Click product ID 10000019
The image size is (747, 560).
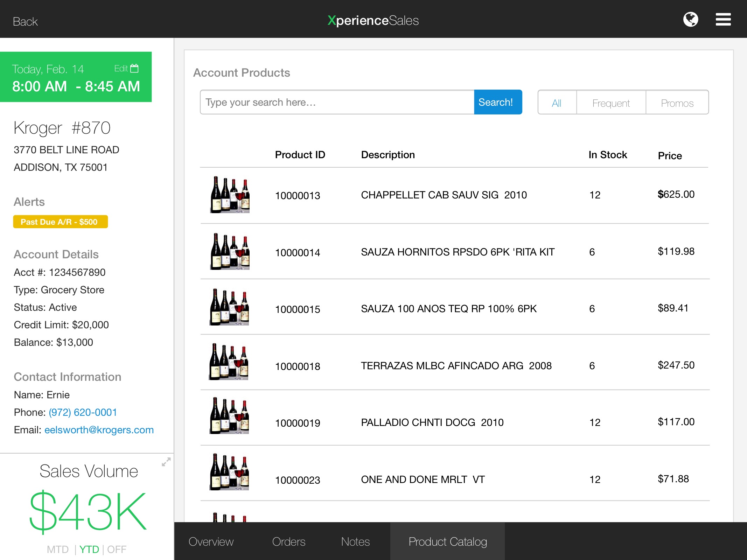click(298, 423)
